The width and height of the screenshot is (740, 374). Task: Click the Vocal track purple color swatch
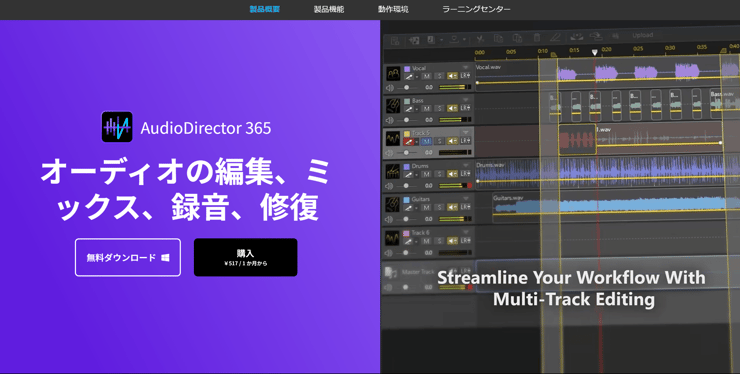coord(407,69)
